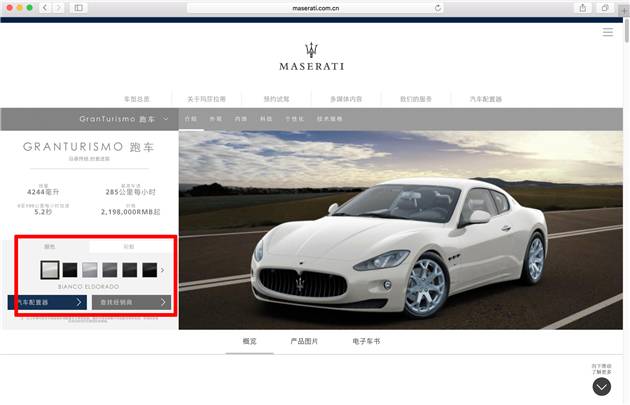The image size is (630, 405).
Task: Open the Safari share menu
Action: coord(583,8)
